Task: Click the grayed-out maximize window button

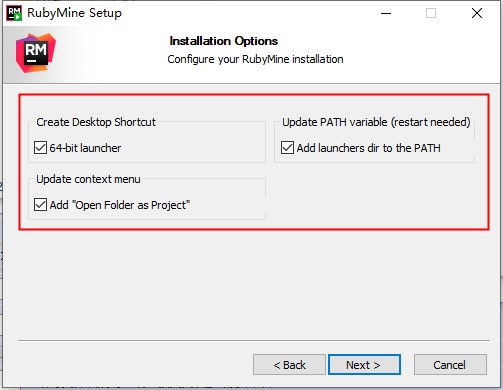Action: tap(431, 13)
